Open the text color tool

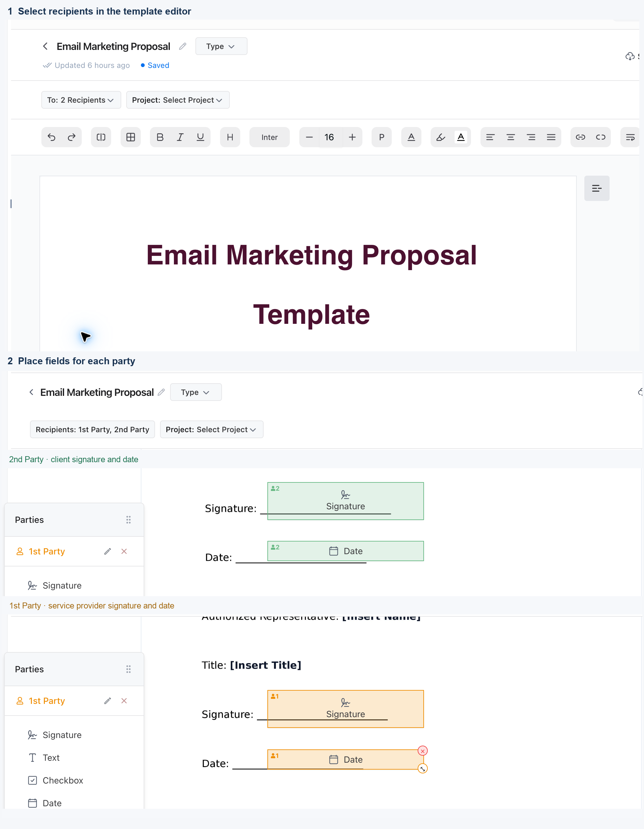411,137
